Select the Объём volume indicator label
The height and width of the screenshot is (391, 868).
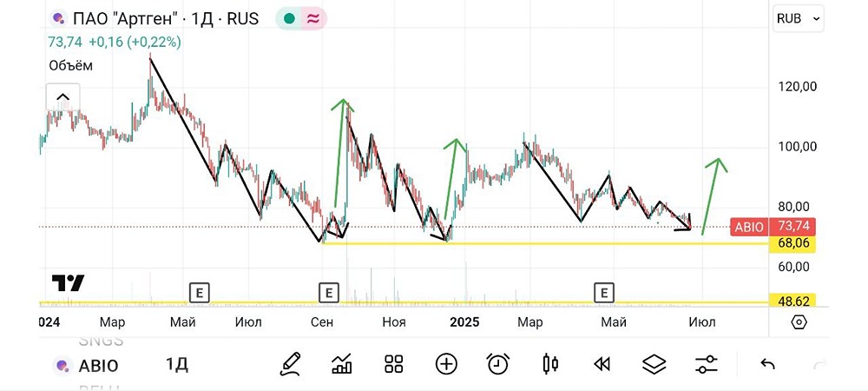point(71,65)
